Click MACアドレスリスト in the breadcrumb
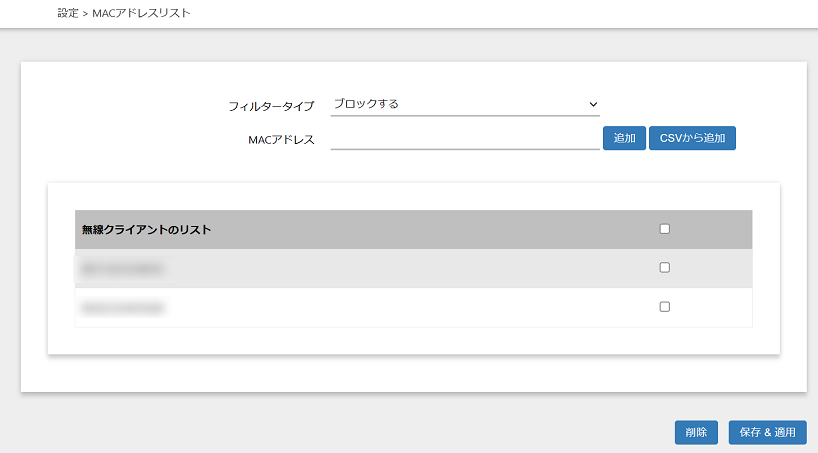 pyautogui.click(x=141, y=14)
